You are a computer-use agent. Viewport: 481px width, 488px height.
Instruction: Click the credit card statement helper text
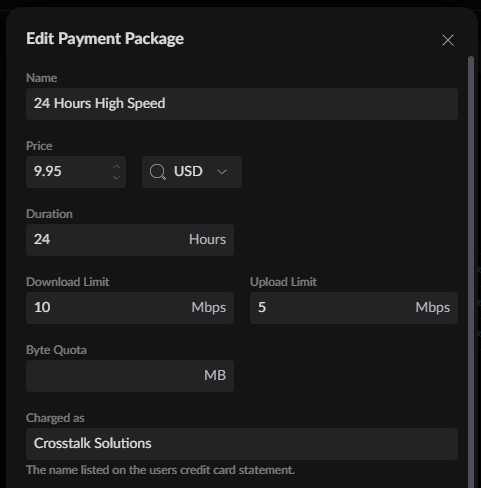[x=160, y=470]
